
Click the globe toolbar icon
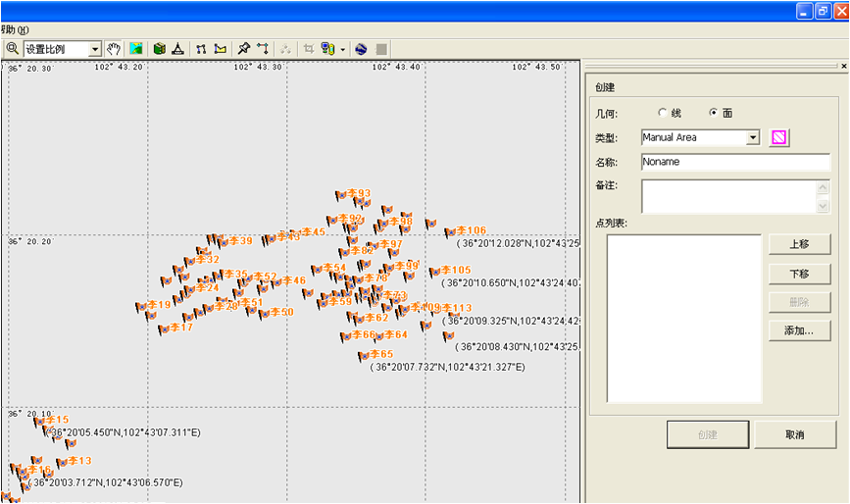point(361,48)
